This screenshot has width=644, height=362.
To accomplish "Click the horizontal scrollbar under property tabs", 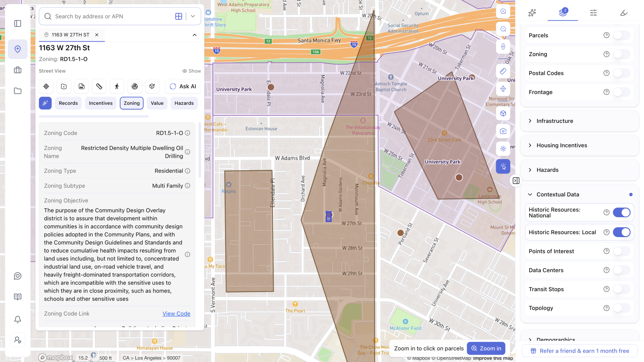I will [94, 116].
